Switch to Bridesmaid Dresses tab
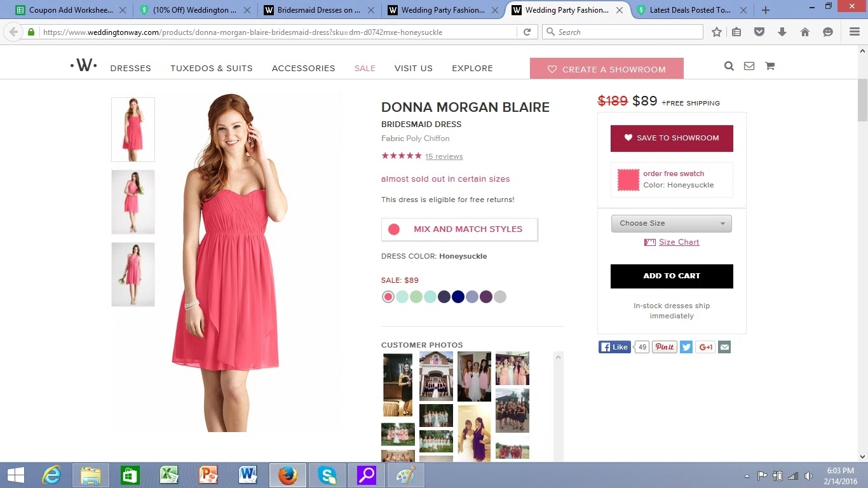This screenshot has width=868, height=488. (318, 10)
